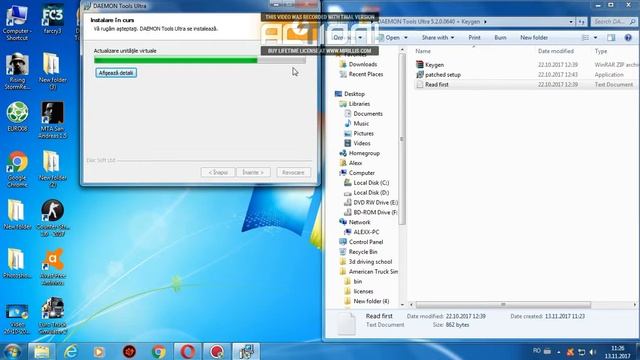Click the Explorer horizontal scrollbar

[x=503, y=304]
